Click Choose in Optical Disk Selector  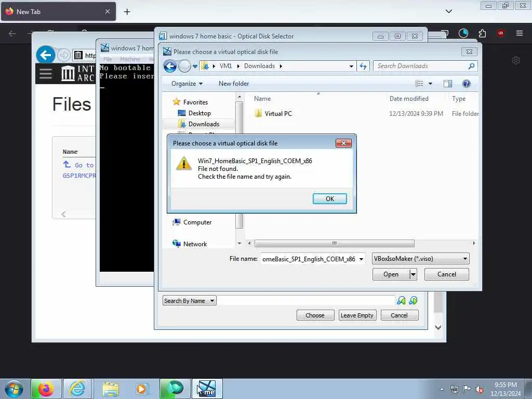pyautogui.click(x=315, y=315)
